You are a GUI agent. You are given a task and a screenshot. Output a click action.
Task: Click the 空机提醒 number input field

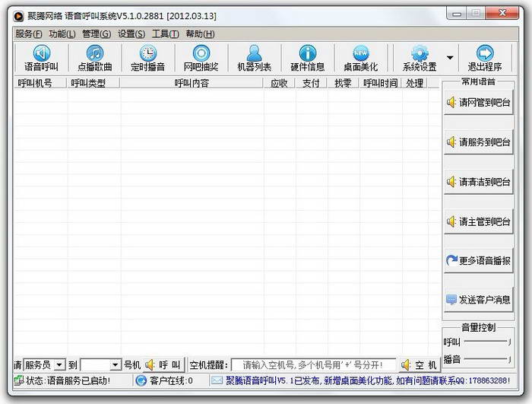click(313, 365)
